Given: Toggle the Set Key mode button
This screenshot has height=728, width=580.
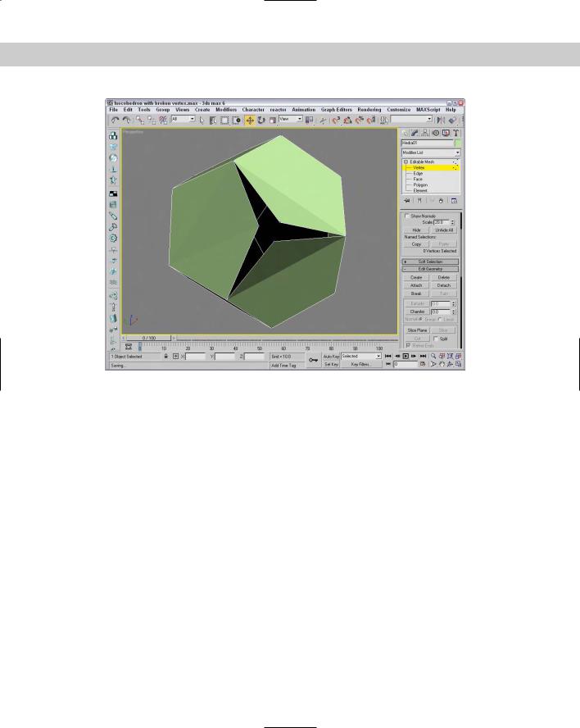Looking at the screenshot, I should [331, 365].
